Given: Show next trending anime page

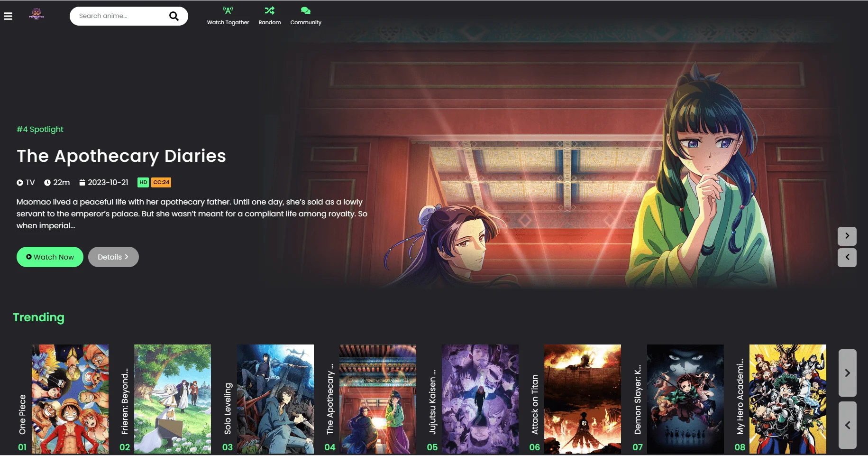Looking at the screenshot, I should [x=847, y=373].
